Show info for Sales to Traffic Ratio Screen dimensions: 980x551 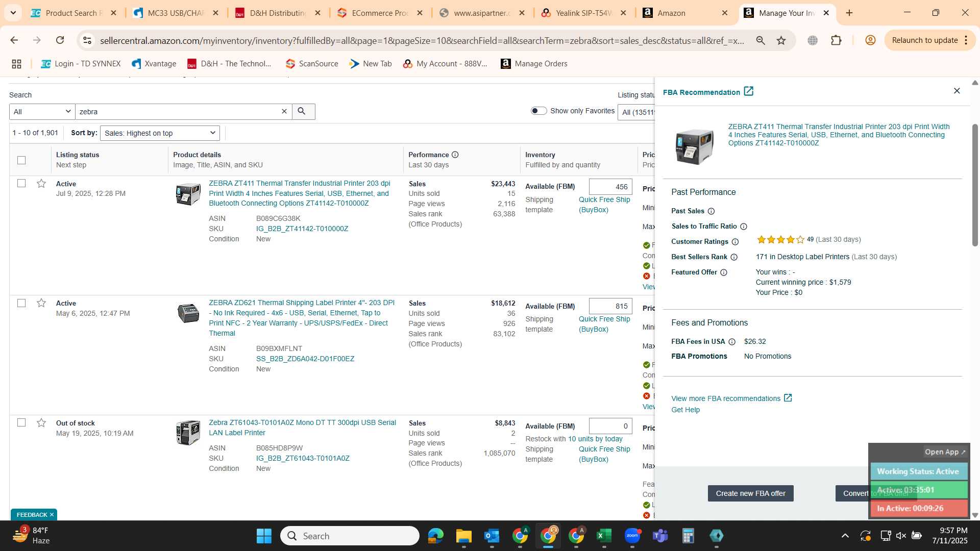click(x=744, y=227)
